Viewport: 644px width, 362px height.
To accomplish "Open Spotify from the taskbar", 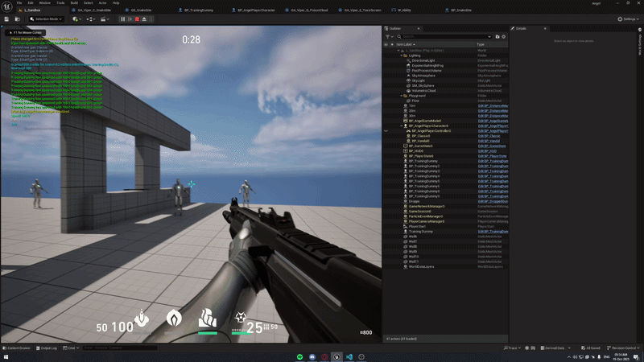I will 299,356.
